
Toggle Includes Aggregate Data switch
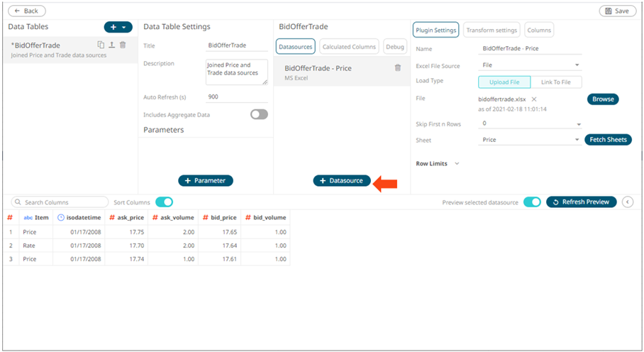coord(259,114)
